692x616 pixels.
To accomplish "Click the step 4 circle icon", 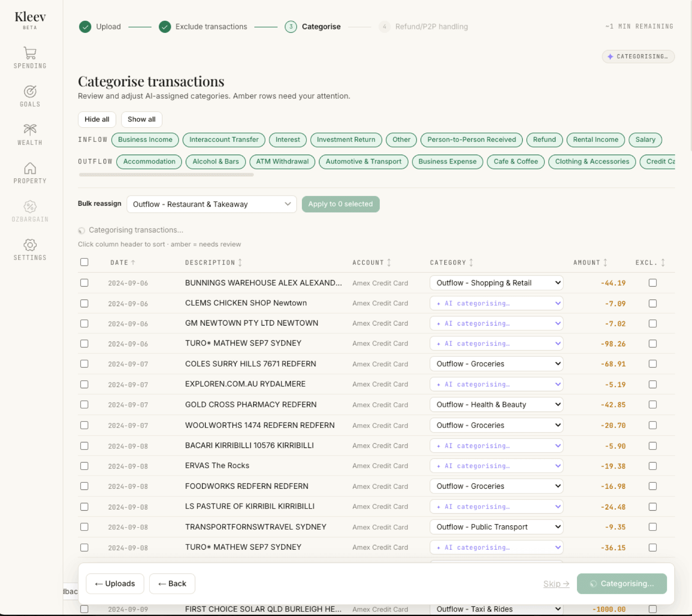I will pyautogui.click(x=384, y=27).
